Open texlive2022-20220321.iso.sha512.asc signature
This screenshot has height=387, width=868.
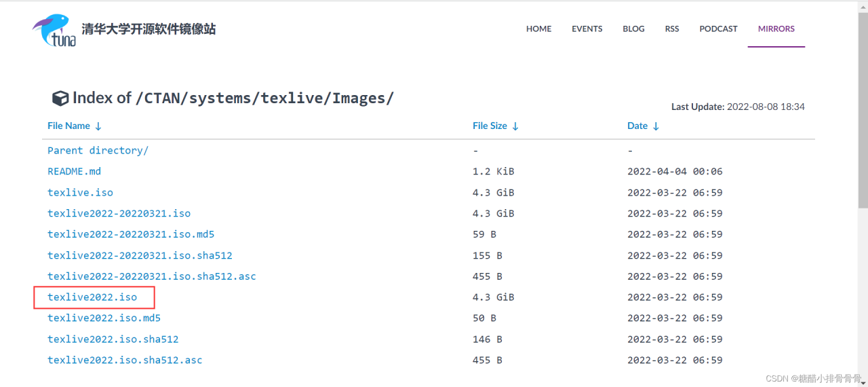click(151, 276)
